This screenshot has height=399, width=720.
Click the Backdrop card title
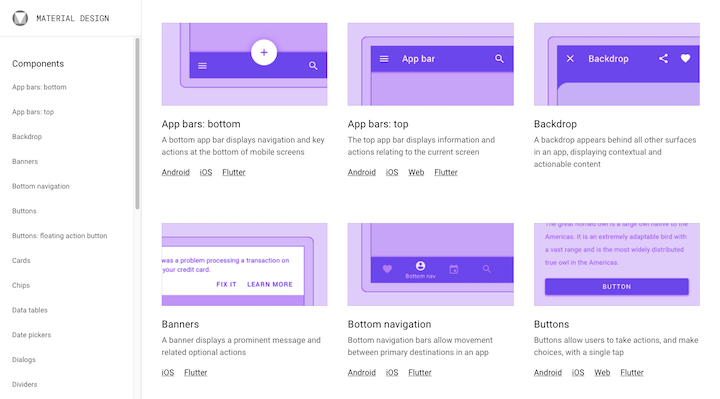tap(555, 124)
